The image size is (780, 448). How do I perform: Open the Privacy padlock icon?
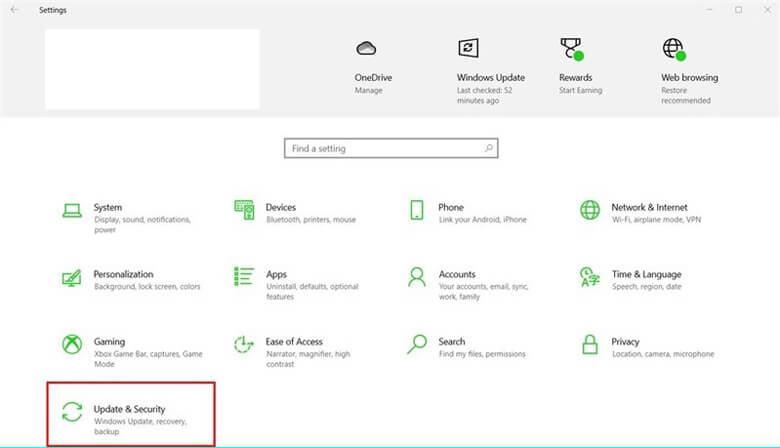point(590,345)
